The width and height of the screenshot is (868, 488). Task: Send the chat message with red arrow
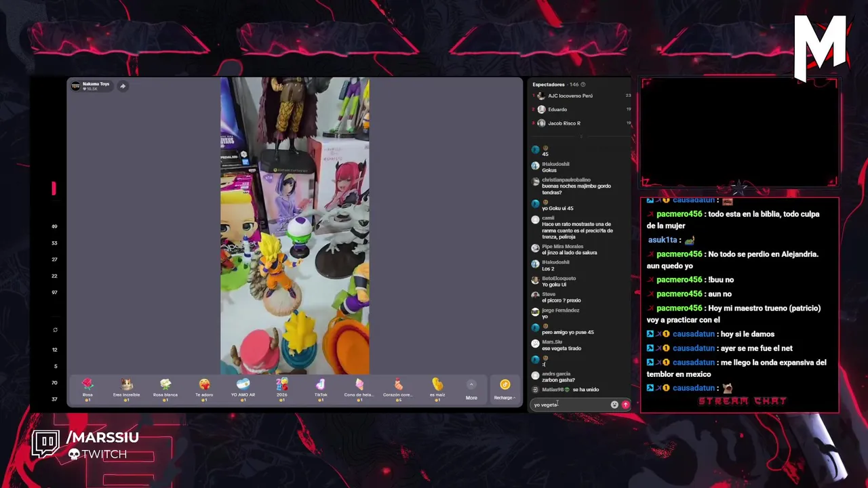coord(625,405)
